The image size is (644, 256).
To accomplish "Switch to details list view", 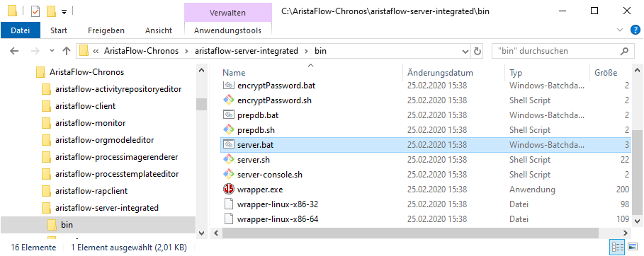I will pyautogui.click(x=618, y=247).
